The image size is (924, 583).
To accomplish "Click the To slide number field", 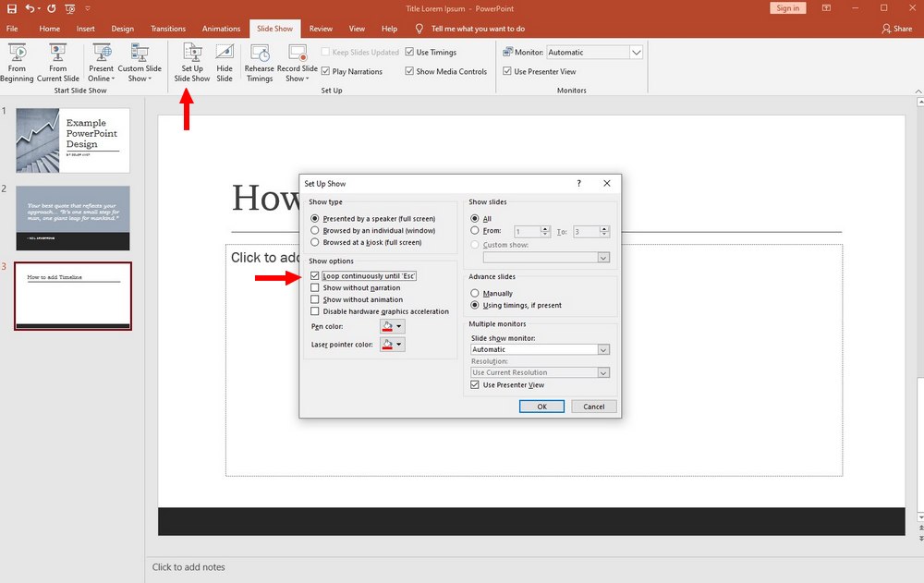I will coord(587,232).
